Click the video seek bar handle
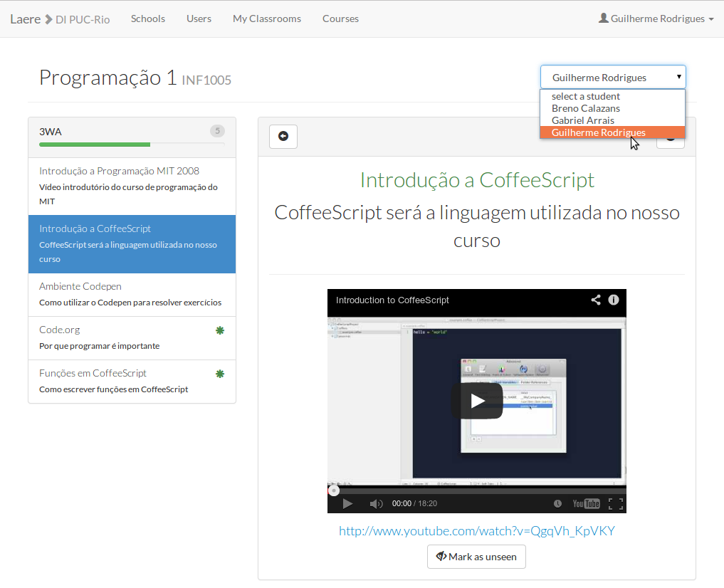This screenshot has width=724, height=588. coord(333,490)
